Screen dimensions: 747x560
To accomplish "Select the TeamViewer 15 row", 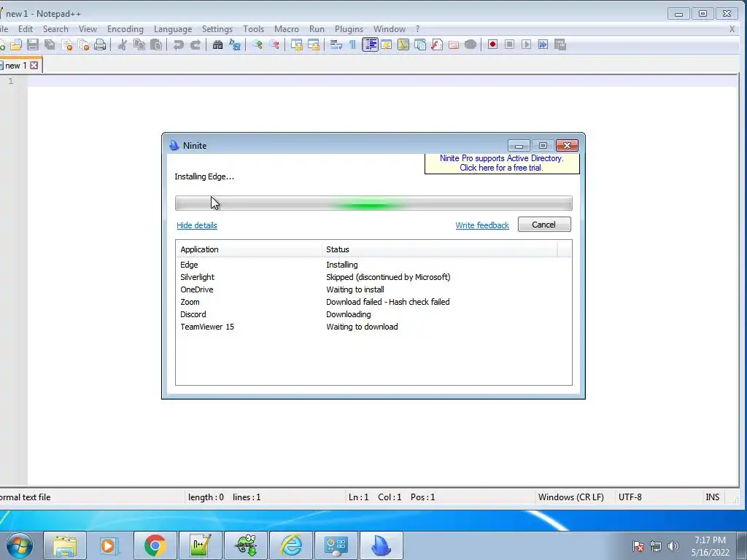I will tap(373, 327).
